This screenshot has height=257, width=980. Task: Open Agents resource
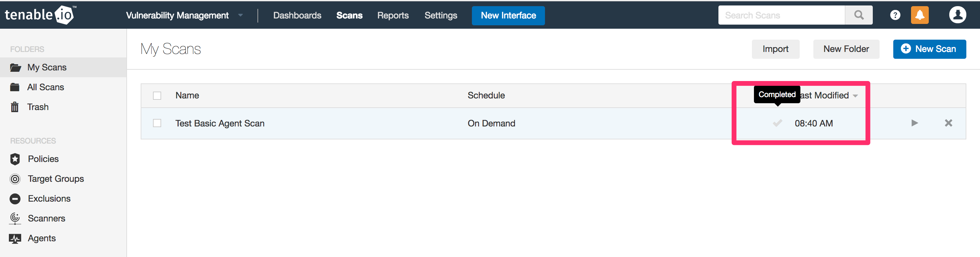coord(41,238)
